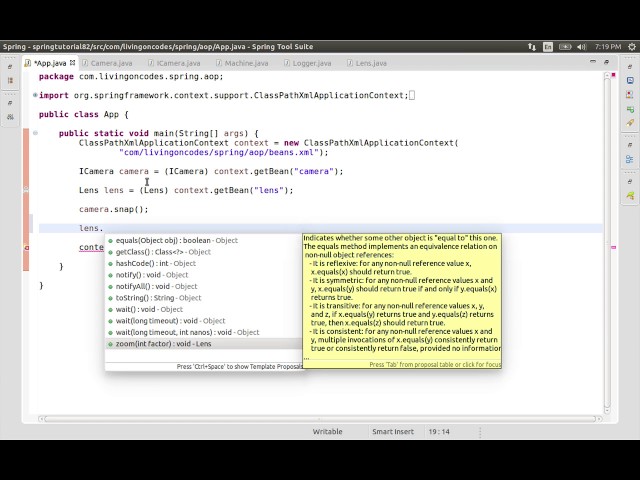Image resolution: width=640 pixels, height=480 pixels.
Task: Open the Problems view icon in right trim
Action: tap(630, 95)
